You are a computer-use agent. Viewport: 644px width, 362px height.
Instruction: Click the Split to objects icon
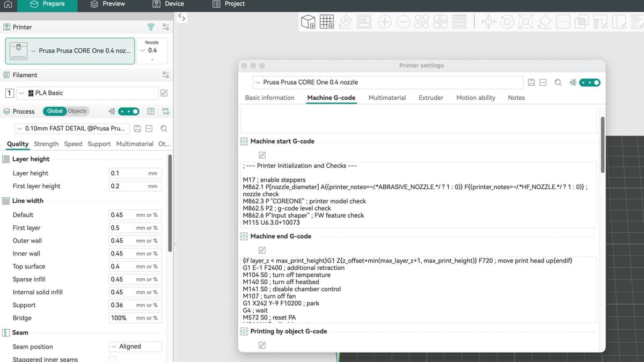422,22
